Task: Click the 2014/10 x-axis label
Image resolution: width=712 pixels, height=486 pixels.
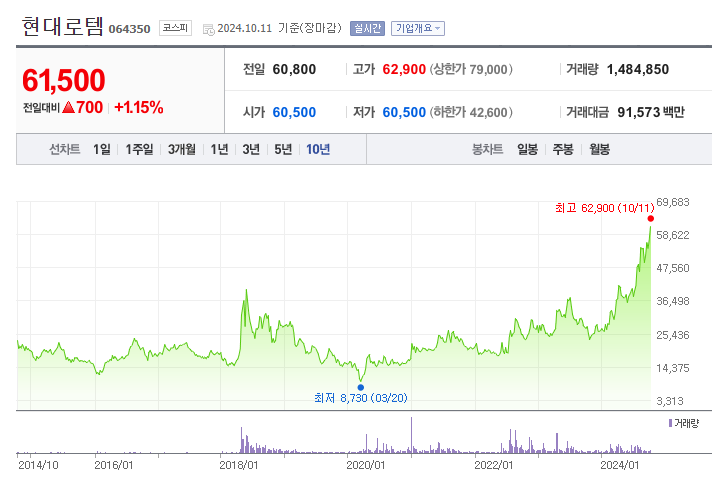Action: pyautogui.click(x=38, y=466)
